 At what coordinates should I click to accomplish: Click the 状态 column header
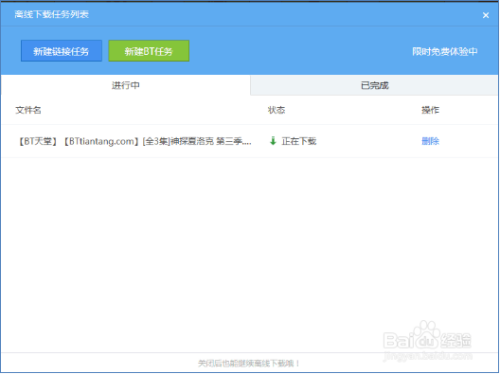[x=276, y=110]
